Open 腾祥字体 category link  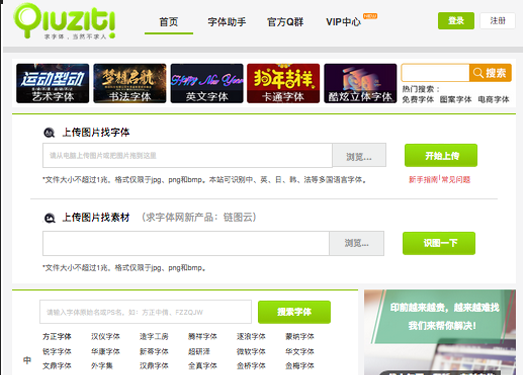pos(202,336)
